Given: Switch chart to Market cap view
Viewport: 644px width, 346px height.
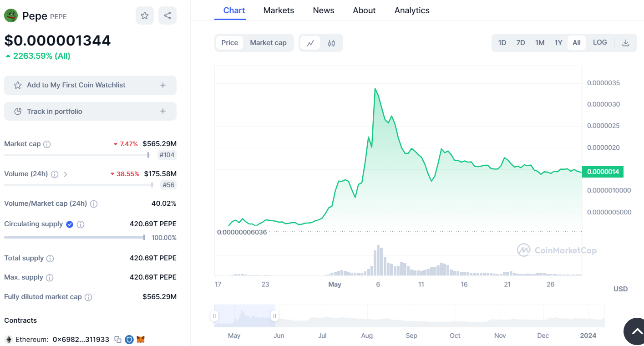Looking at the screenshot, I should coord(268,43).
